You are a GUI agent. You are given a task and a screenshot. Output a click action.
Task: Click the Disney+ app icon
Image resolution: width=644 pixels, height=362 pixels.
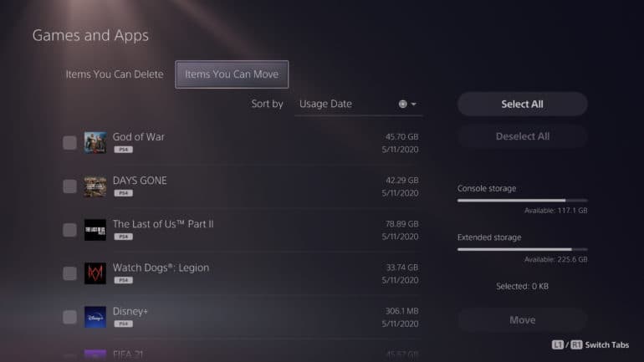pyautogui.click(x=95, y=317)
